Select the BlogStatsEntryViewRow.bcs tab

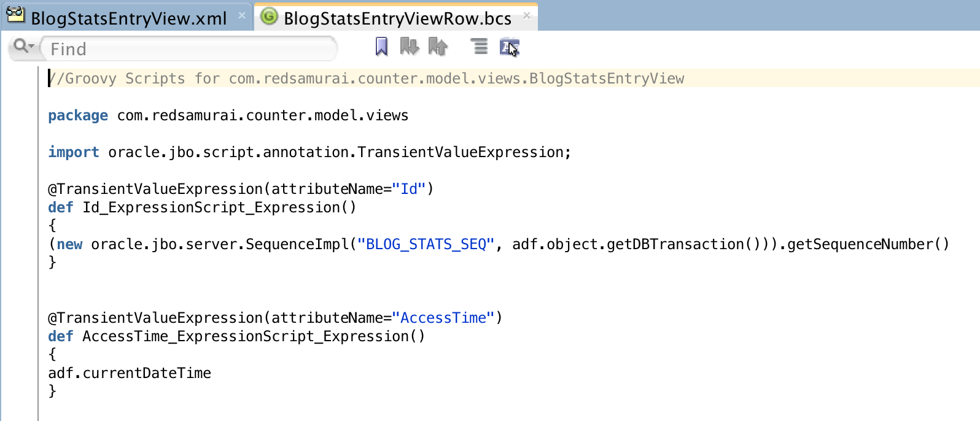(397, 17)
